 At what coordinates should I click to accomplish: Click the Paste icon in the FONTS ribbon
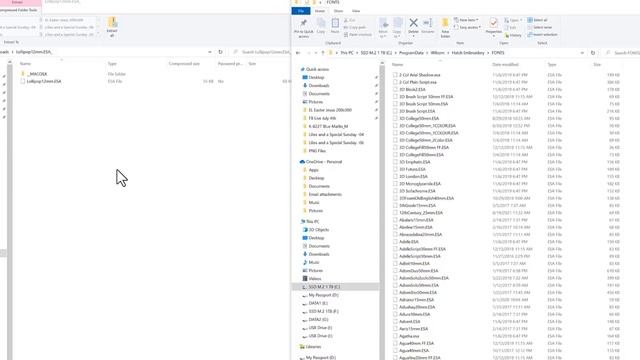click(335, 26)
